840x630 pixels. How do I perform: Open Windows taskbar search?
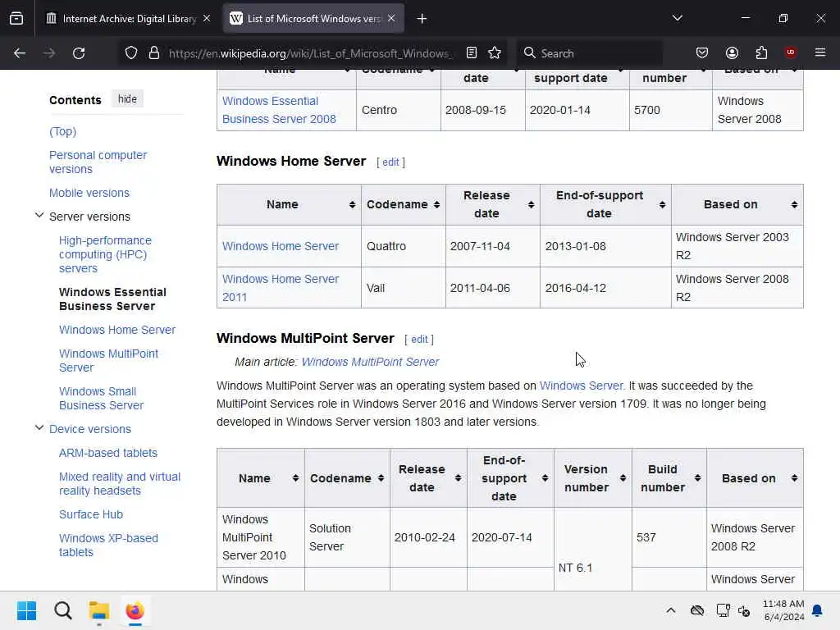pyautogui.click(x=62, y=610)
